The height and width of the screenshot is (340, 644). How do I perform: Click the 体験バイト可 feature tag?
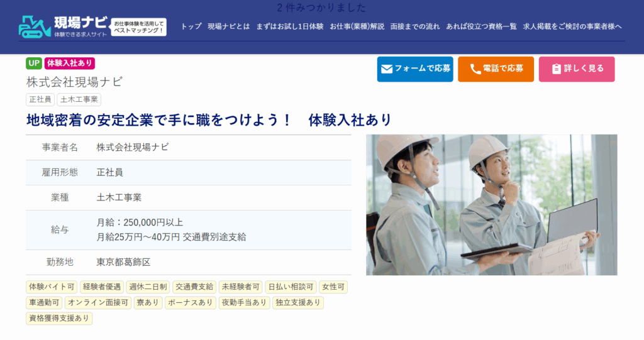[x=52, y=287]
